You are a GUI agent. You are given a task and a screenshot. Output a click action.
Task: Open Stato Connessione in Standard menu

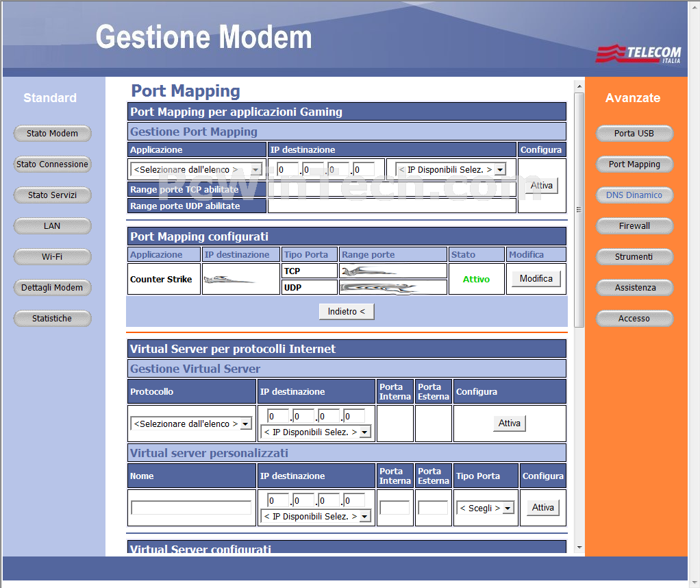[52, 164]
